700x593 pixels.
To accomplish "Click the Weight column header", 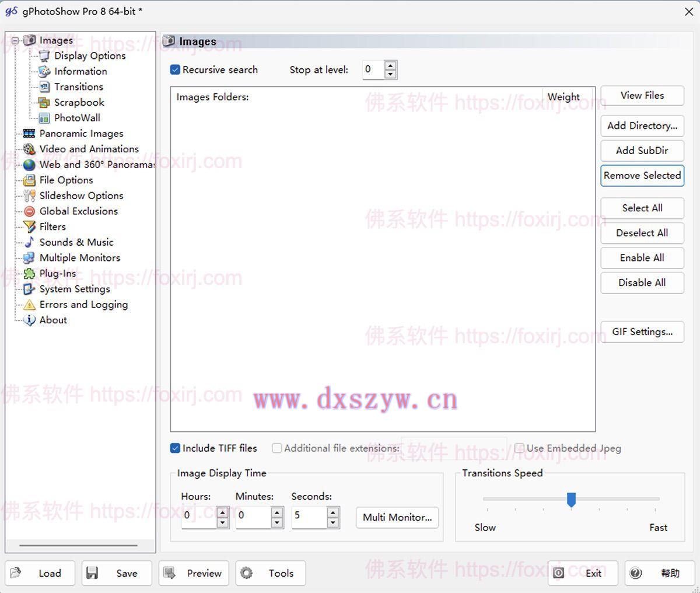I will tap(568, 97).
